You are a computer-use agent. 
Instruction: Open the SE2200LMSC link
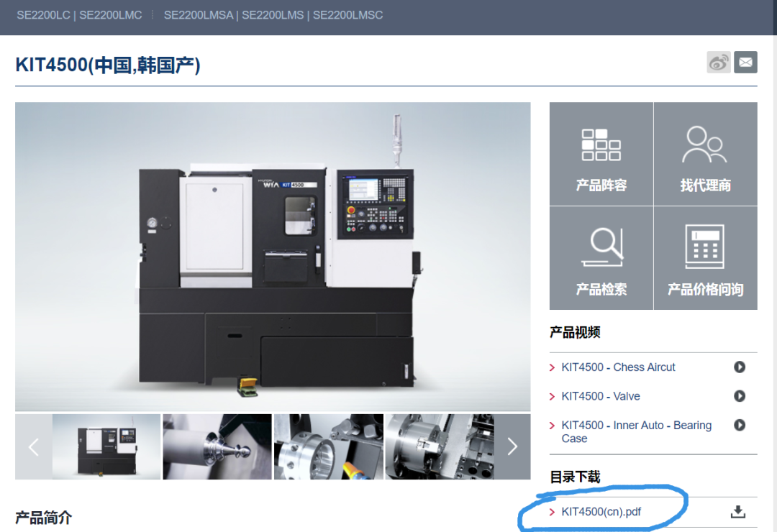(x=347, y=15)
